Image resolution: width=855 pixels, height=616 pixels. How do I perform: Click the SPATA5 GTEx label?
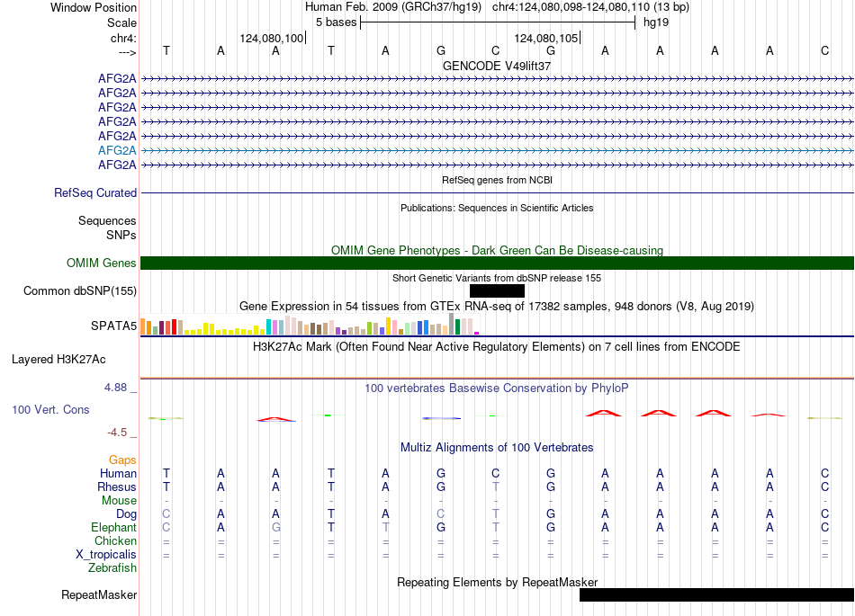pos(114,326)
